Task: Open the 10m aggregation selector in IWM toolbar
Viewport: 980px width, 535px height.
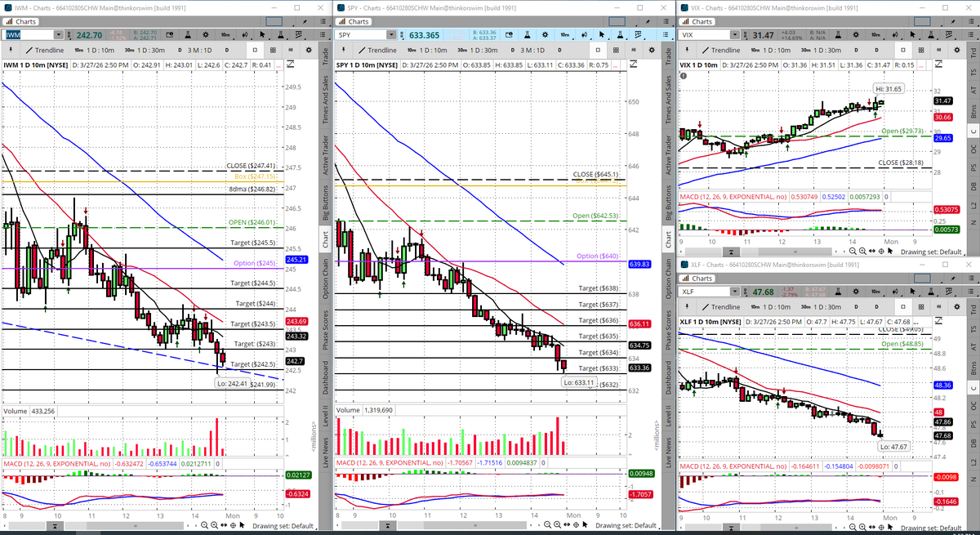Action: (x=225, y=35)
